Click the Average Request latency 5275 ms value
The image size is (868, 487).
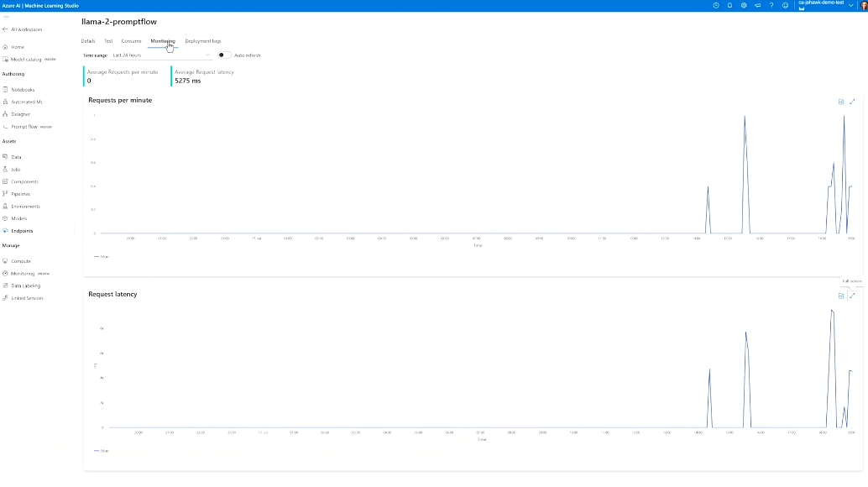click(x=188, y=81)
